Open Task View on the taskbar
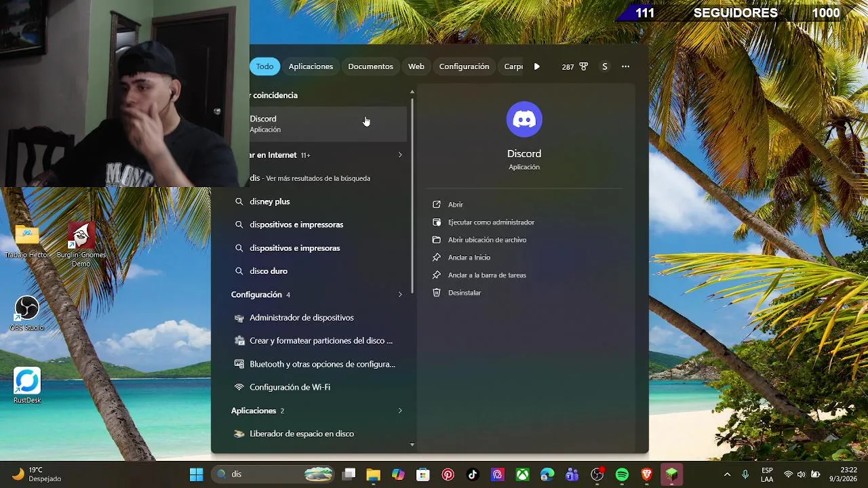Viewport: 868px width, 488px height. (349, 474)
